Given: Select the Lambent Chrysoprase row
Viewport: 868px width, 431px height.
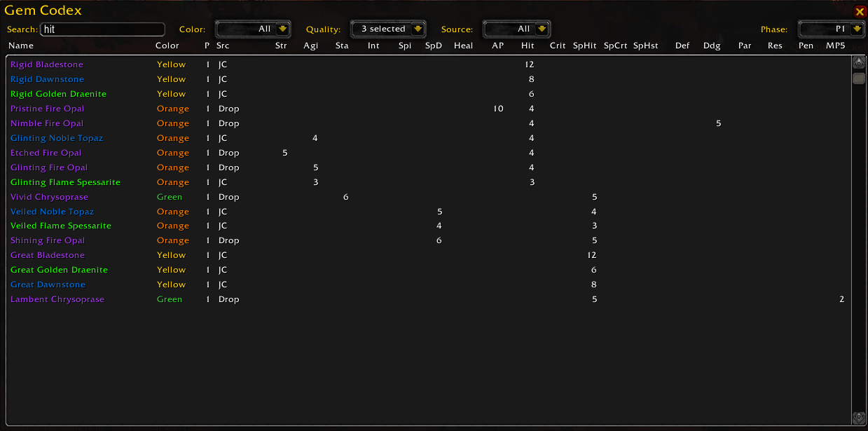Looking at the screenshot, I should tap(429, 299).
